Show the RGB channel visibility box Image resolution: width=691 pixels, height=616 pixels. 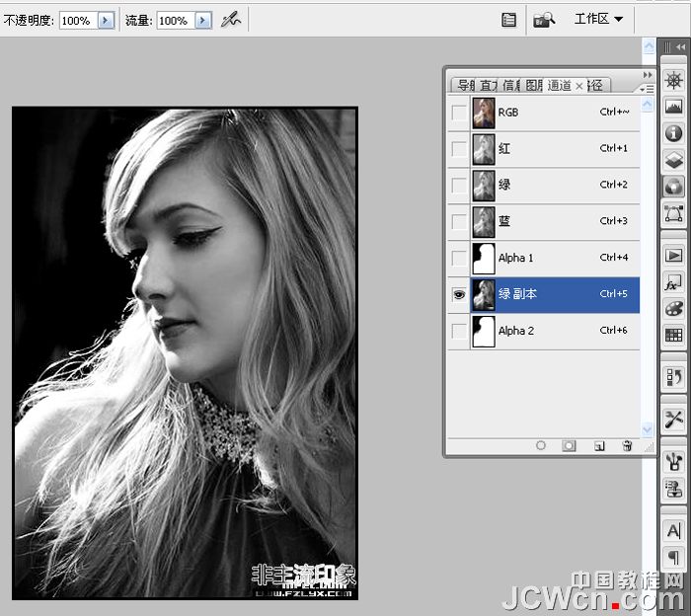(x=459, y=113)
